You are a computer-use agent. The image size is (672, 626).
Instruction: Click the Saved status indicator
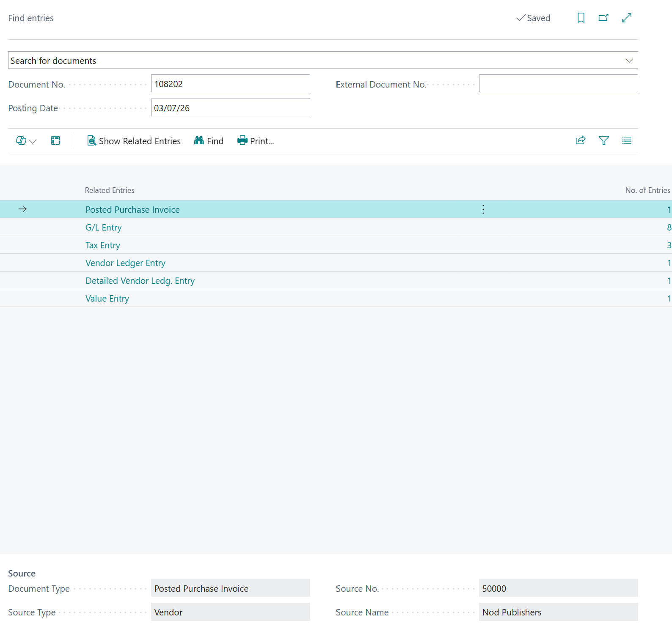pyautogui.click(x=533, y=18)
